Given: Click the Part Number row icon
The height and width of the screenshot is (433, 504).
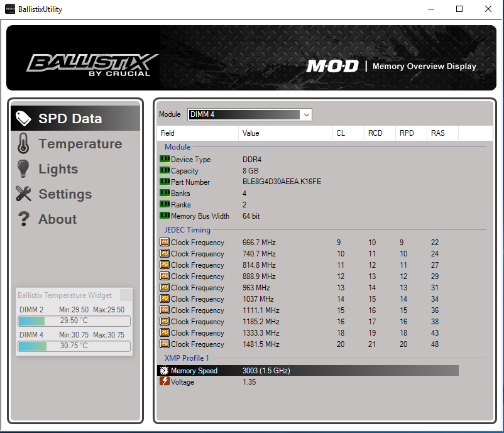Looking at the screenshot, I should tap(165, 182).
